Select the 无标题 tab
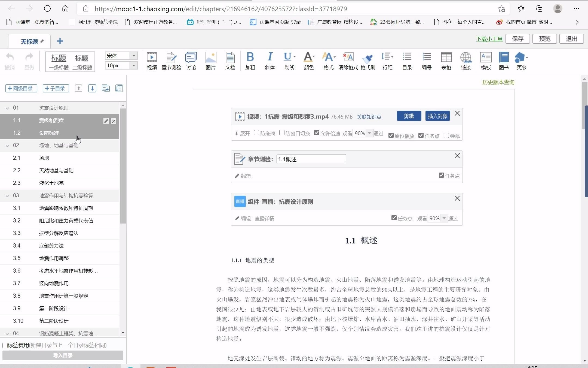Image resolution: width=588 pixels, height=368 pixels. pos(29,41)
